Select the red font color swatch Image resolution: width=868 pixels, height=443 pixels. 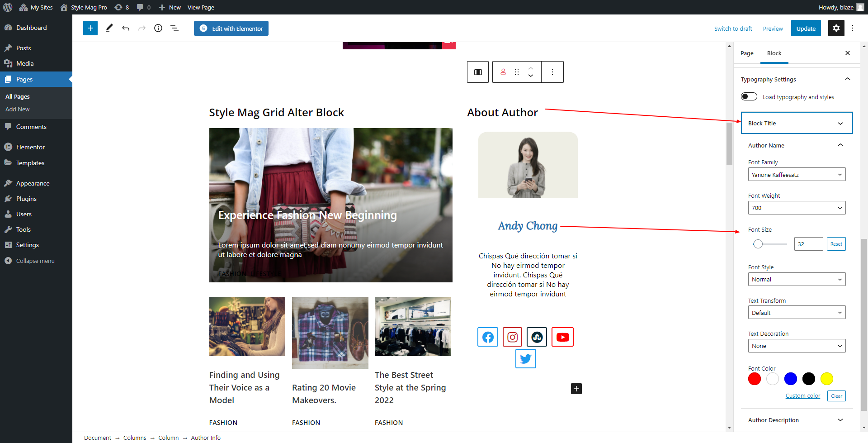point(755,379)
